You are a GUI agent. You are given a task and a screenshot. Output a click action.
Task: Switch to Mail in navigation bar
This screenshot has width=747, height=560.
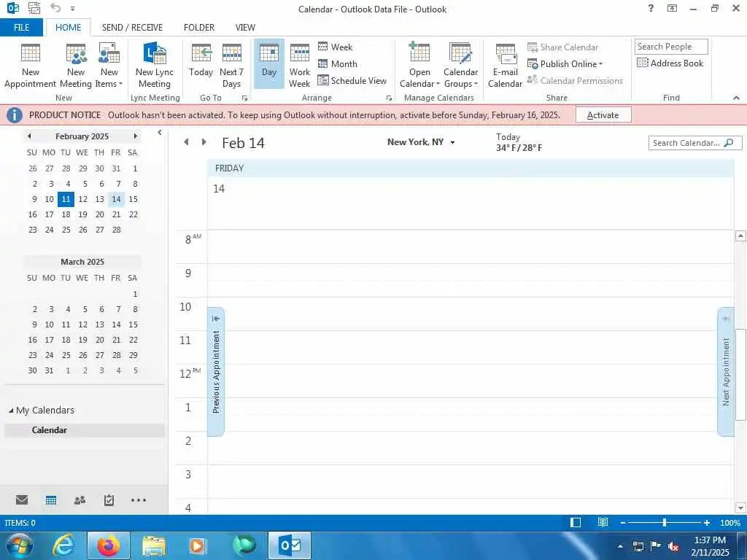pos(22,500)
